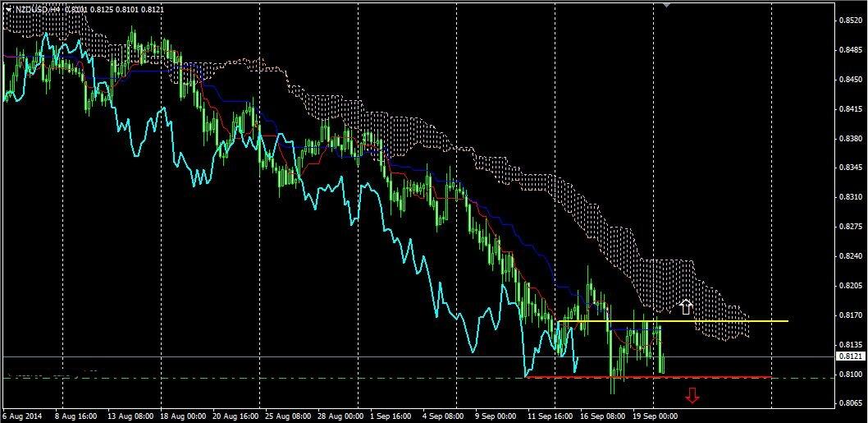Click the 0.8100 price axis label
868x423 pixels.
click(x=851, y=375)
